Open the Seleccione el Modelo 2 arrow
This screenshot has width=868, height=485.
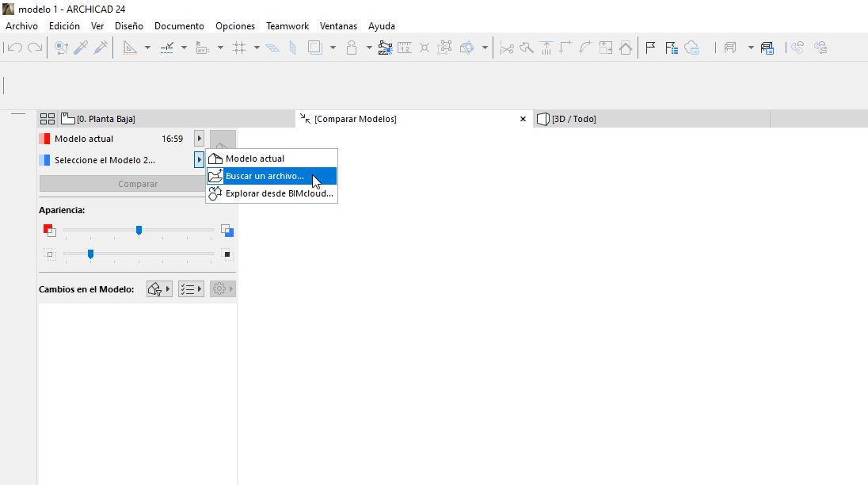(x=200, y=160)
